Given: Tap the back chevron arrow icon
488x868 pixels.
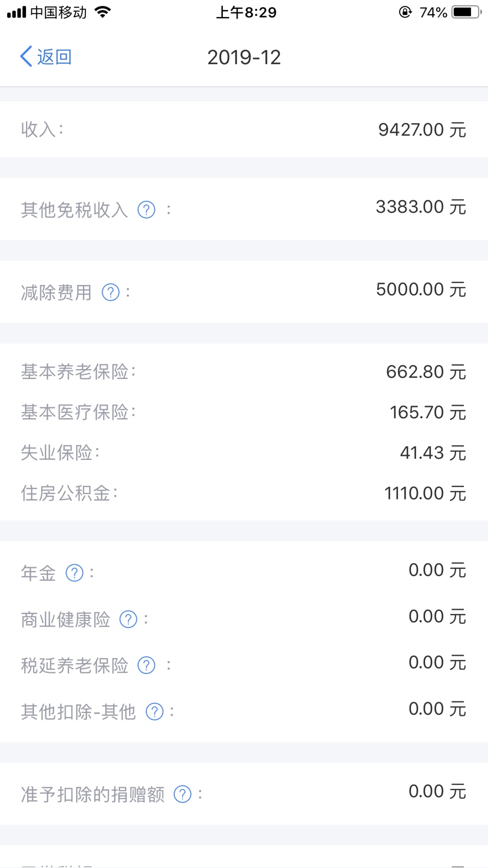Looking at the screenshot, I should tap(26, 57).
